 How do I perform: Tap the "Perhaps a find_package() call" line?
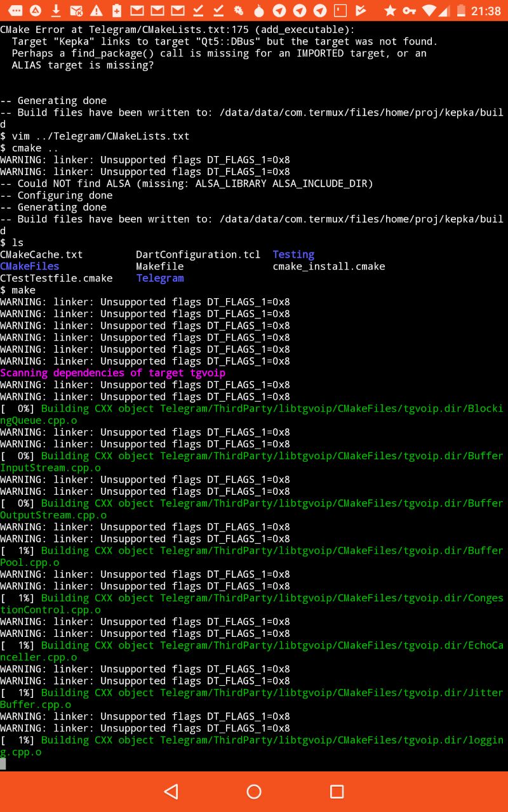coord(219,53)
